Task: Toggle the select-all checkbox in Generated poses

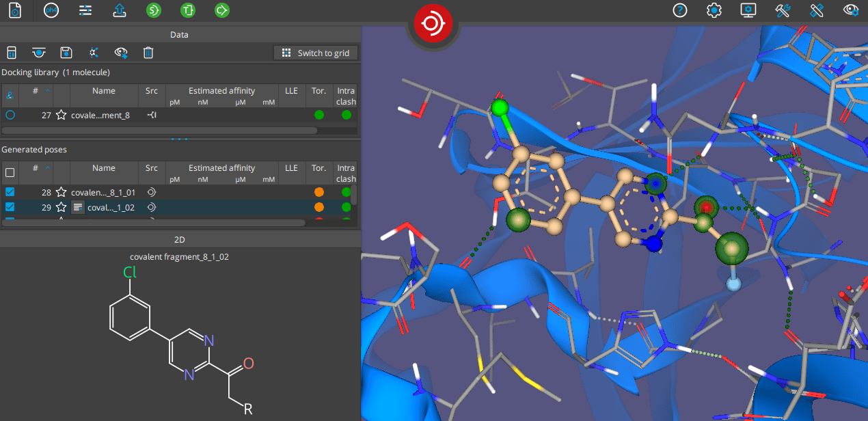Action: pyautogui.click(x=9, y=172)
